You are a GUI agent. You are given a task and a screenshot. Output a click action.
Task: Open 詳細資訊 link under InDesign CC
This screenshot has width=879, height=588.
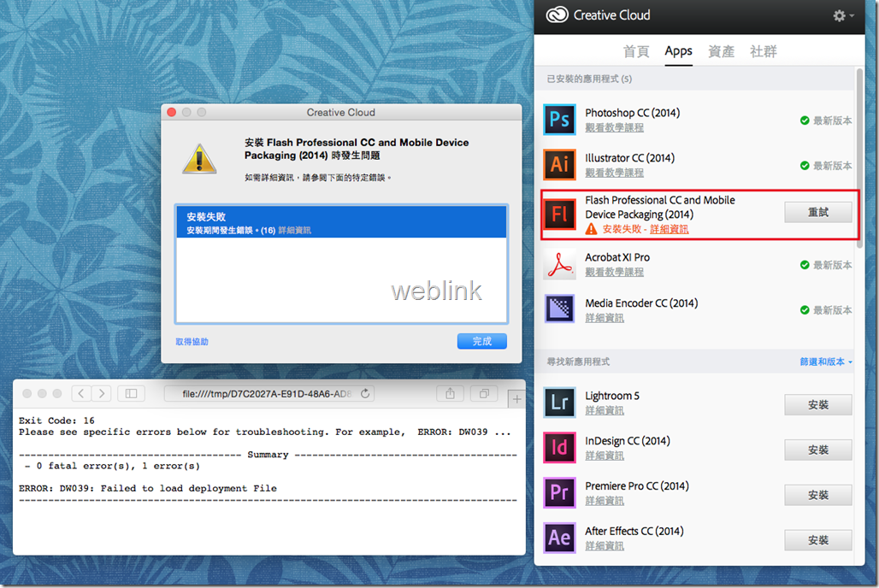[x=605, y=456]
